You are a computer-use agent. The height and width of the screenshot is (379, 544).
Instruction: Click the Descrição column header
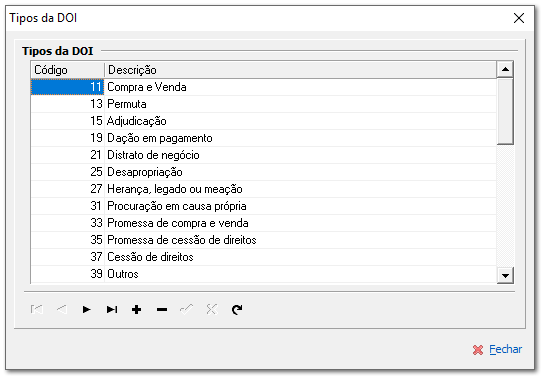pos(300,70)
